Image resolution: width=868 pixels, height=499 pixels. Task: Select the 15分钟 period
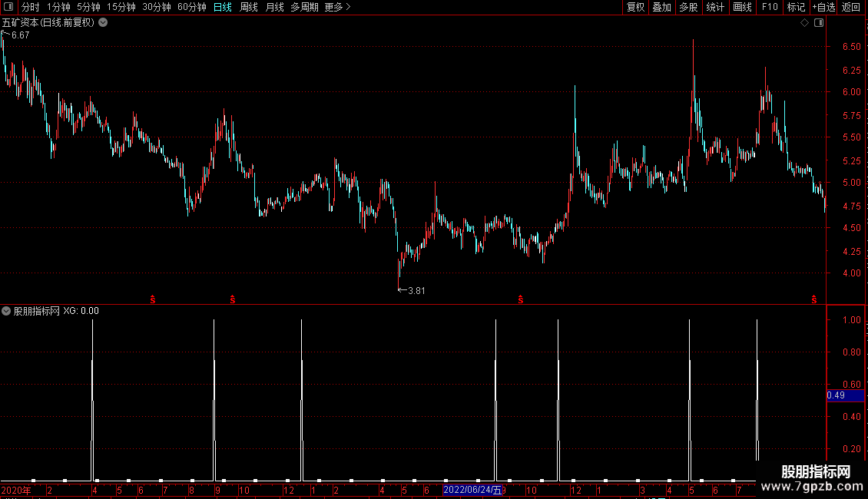[121, 7]
